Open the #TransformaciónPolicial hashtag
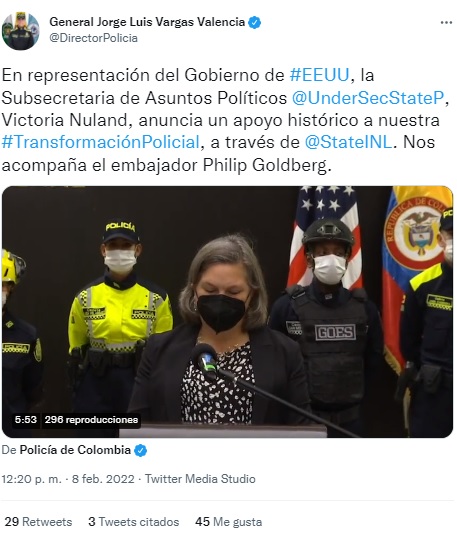Screen dimensions: 457x543 [x=101, y=142]
